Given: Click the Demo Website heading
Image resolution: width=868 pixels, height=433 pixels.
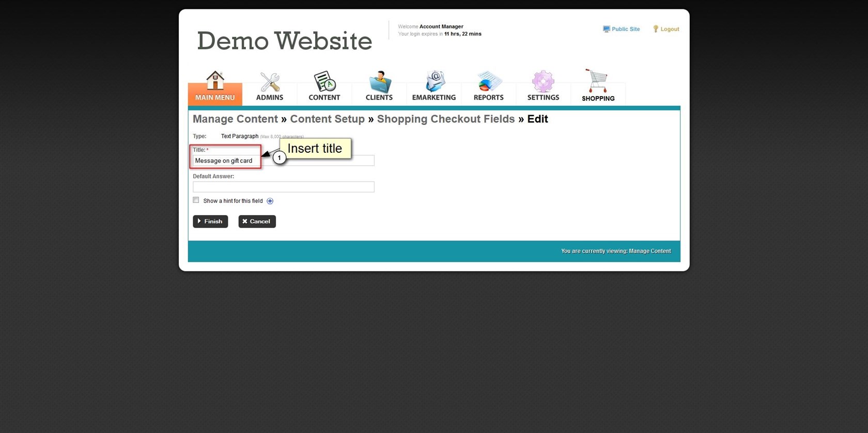Looking at the screenshot, I should tap(284, 41).
